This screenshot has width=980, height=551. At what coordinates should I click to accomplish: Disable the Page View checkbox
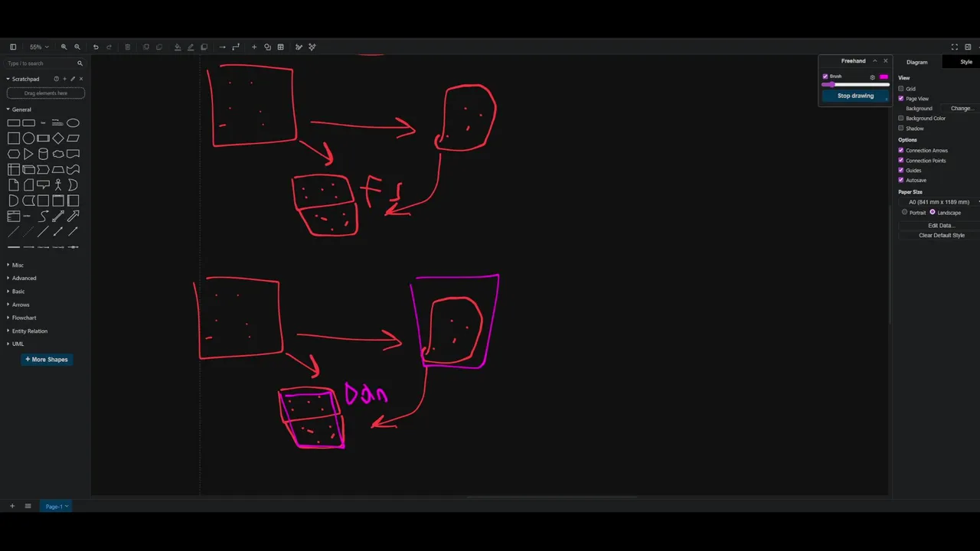click(x=901, y=99)
